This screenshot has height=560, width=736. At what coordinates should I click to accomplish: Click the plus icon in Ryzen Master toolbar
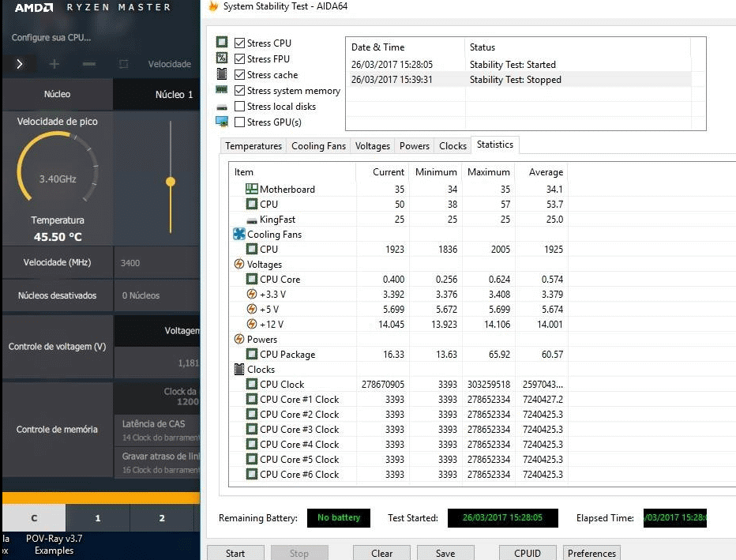pos(54,64)
